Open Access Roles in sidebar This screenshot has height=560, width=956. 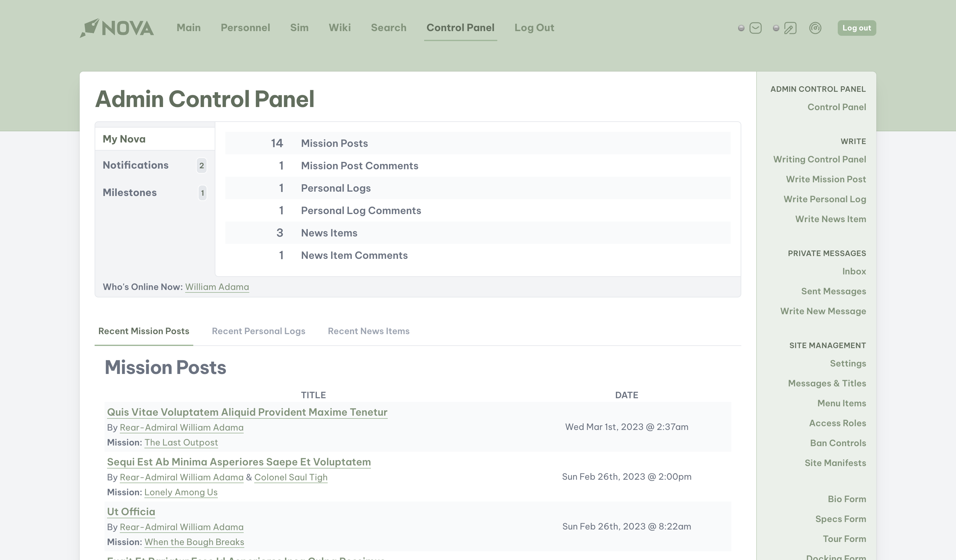pyautogui.click(x=837, y=423)
